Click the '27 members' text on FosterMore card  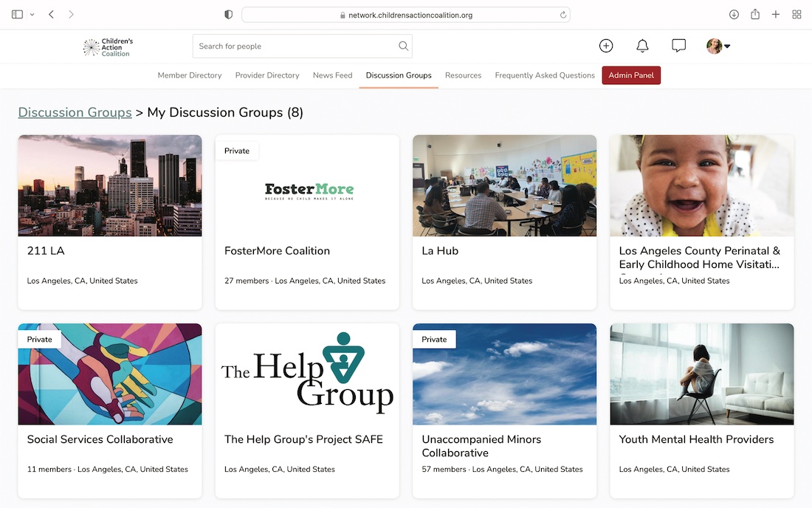coord(247,281)
